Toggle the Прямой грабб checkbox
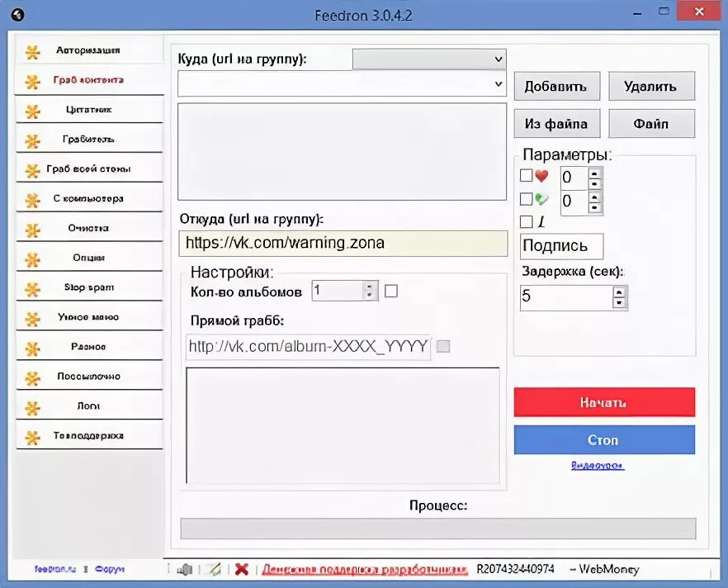This screenshot has width=728, height=588. pos(443,346)
